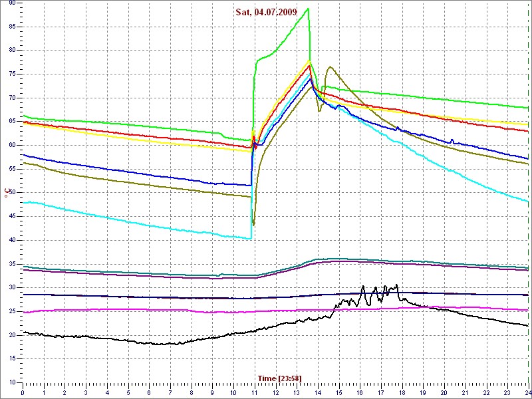Pick hour 7 on the time axis
The width and height of the screenshot is (532, 399).
[x=170, y=393]
